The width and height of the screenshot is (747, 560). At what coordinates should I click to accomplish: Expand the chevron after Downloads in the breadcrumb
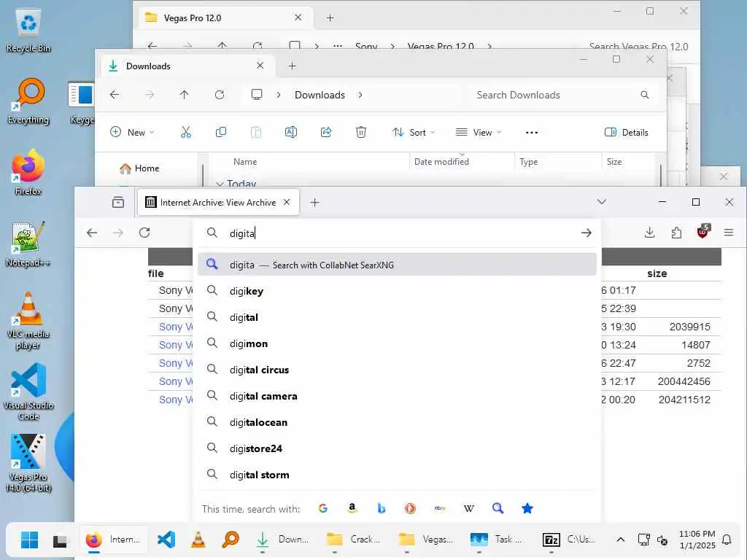pos(360,95)
